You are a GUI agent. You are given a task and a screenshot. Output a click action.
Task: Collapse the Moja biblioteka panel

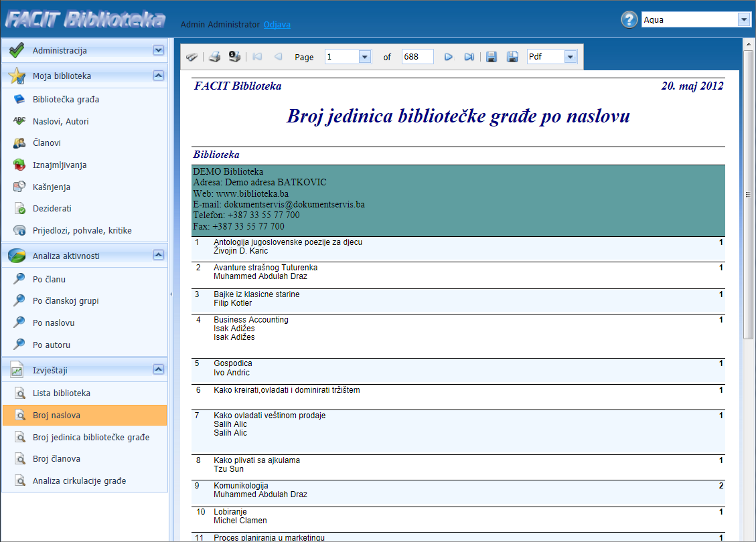point(158,76)
